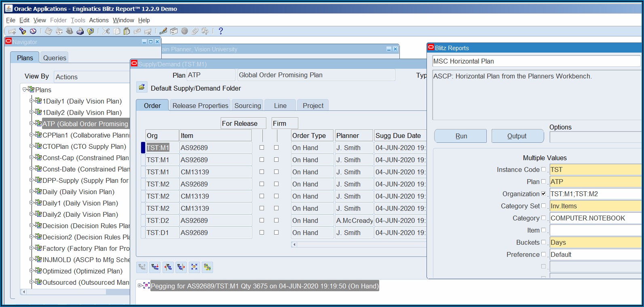Click the yellow people-and-gears pegging icon
This screenshot has height=307, width=644.
tap(207, 267)
